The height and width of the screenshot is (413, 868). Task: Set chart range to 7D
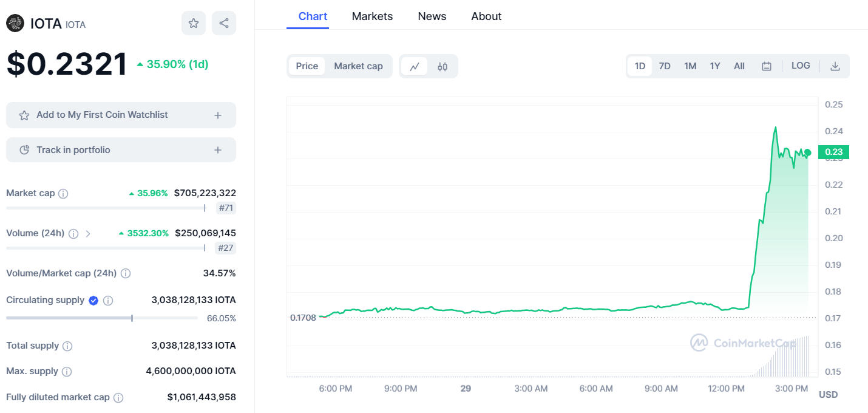pyautogui.click(x=665, y=66)
